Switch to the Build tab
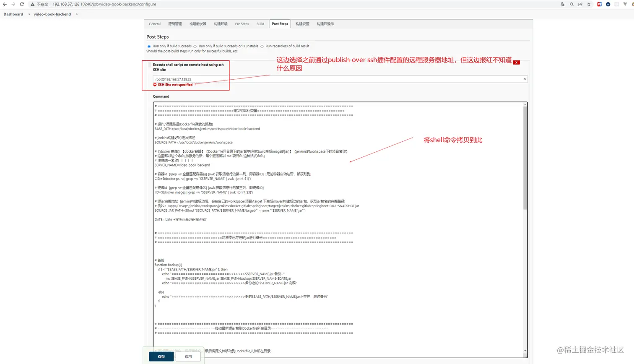Image resolution: width=634 pixels, height=364 pixels. coord(260,24)
